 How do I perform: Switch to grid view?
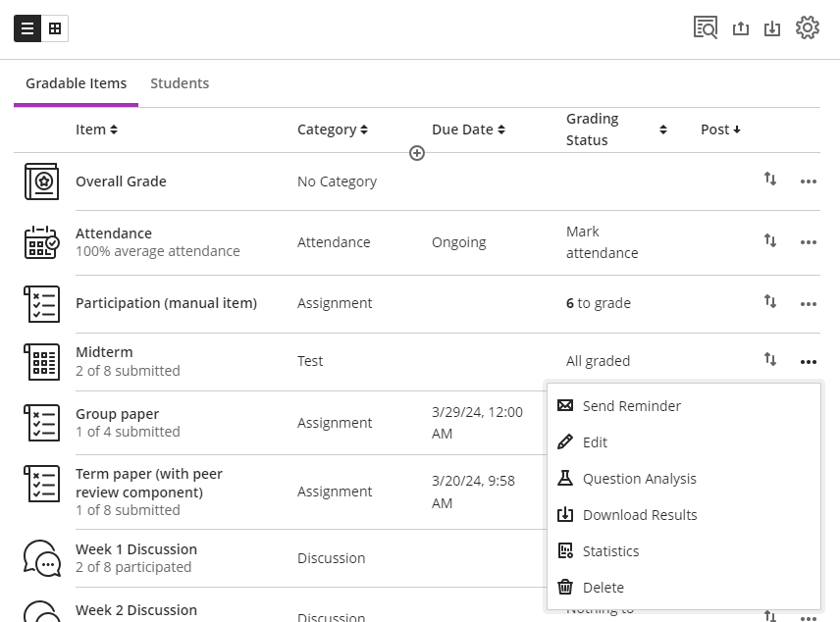click(55, 28)
